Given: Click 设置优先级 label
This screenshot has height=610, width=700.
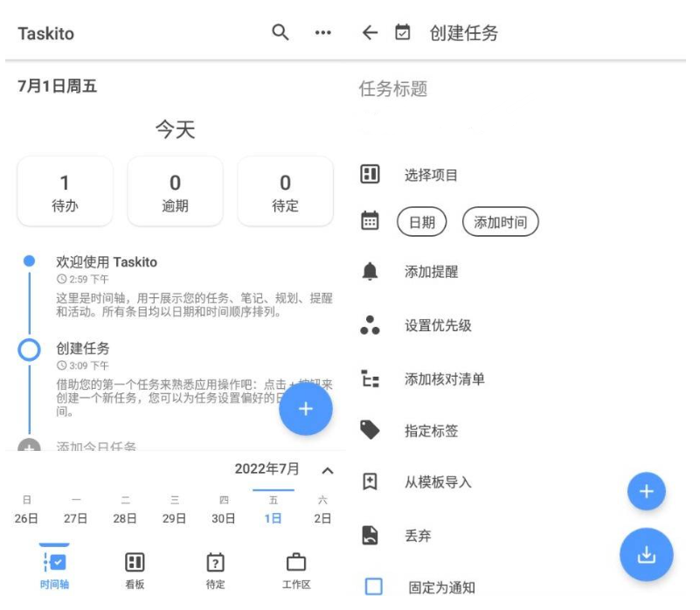Looking at the screenshot, I should tap(438, 326).
